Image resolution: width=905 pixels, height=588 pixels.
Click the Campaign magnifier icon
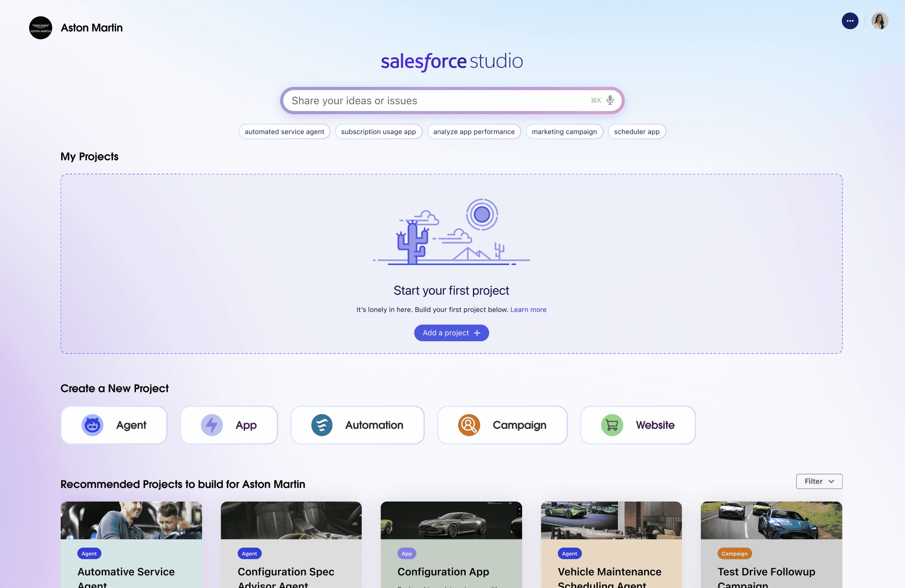pyautogui.click(x=469, y=425)
